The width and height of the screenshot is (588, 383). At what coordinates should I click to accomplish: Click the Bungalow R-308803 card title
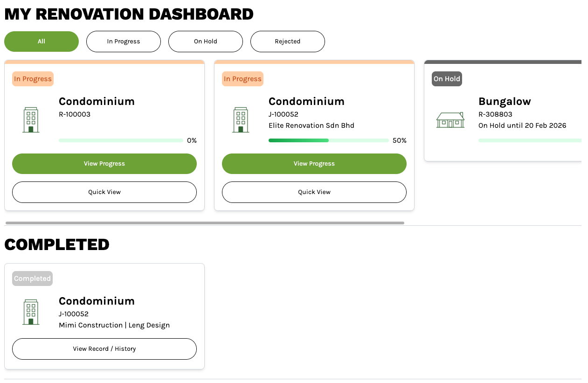point(505,102)
